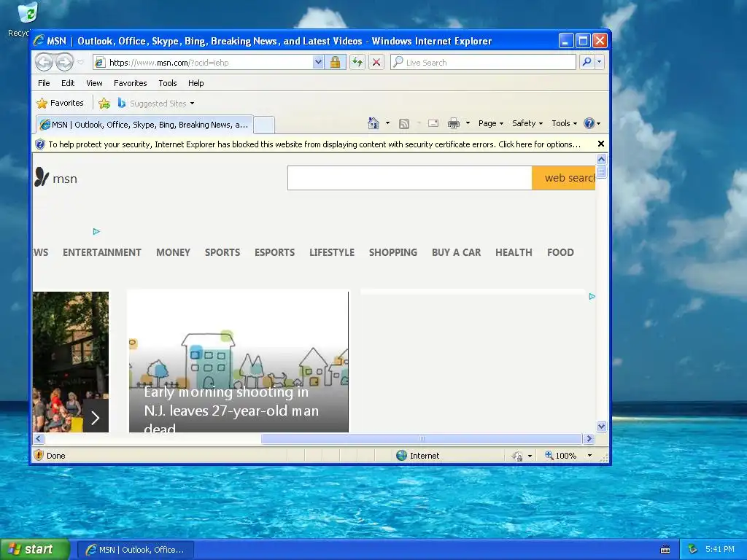Expand the Print options dropdown arrow
This screenshot has width=747, height=560.
468,123
